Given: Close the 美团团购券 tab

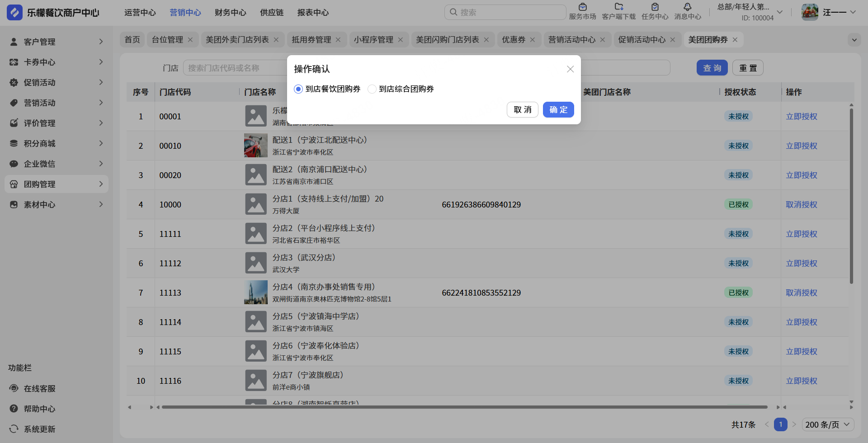Looking at the screenshot, I should (735, 40).
